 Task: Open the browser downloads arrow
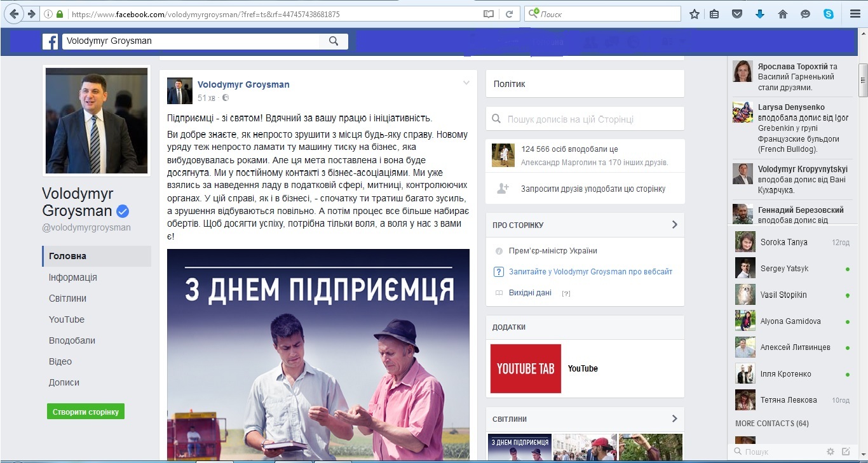(760, 14)
